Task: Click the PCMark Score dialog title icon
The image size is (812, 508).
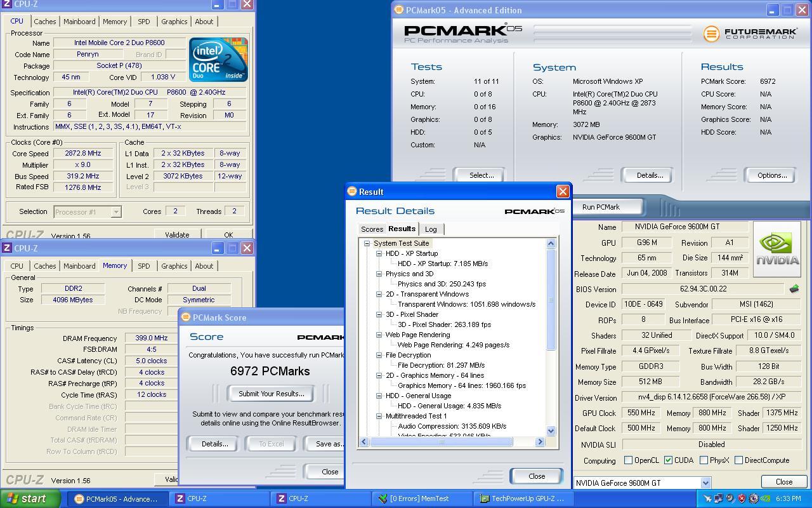Action: click(x=186, y=317)
